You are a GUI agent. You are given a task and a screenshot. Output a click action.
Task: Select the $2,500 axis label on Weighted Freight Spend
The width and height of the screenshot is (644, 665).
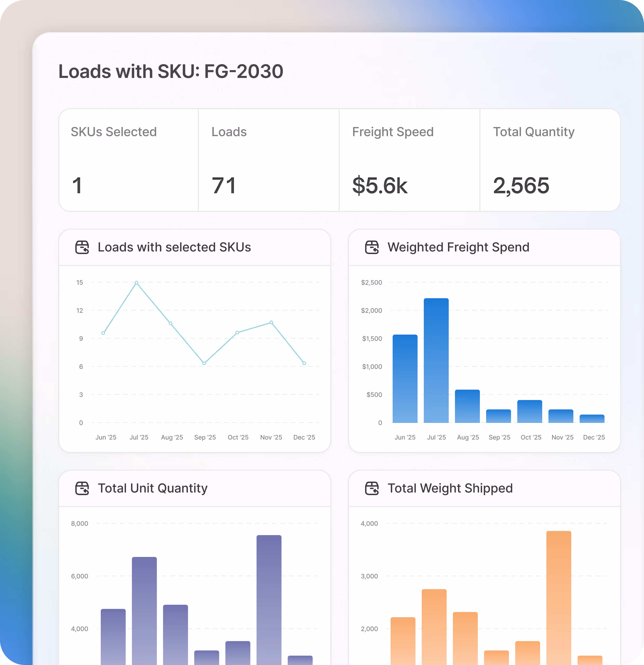click(x=371, y=282)
